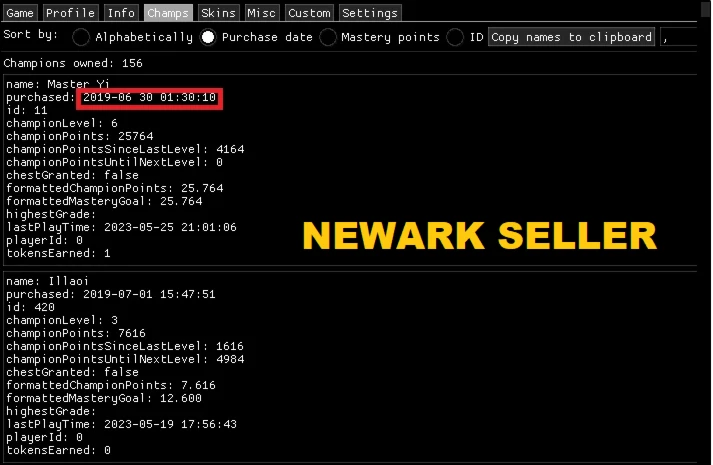Open the Game tab
713x465 pixels.
pyautogui.click(x=21, y=13)
